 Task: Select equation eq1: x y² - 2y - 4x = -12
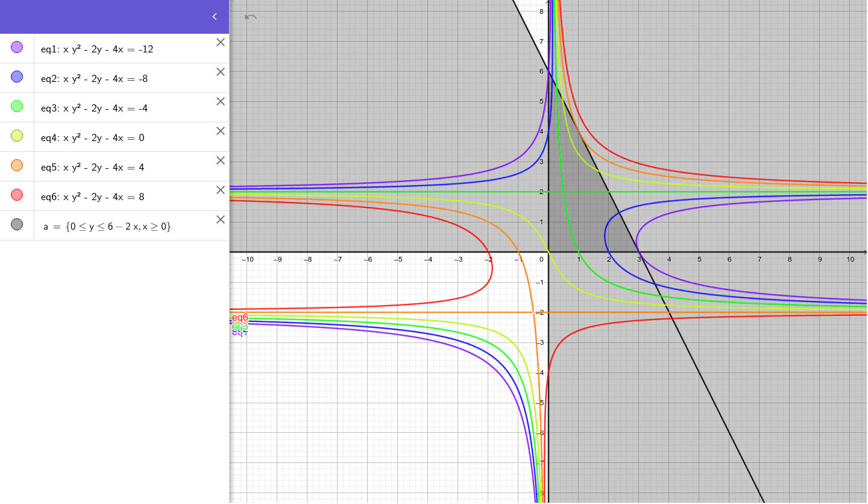[97, 49]
